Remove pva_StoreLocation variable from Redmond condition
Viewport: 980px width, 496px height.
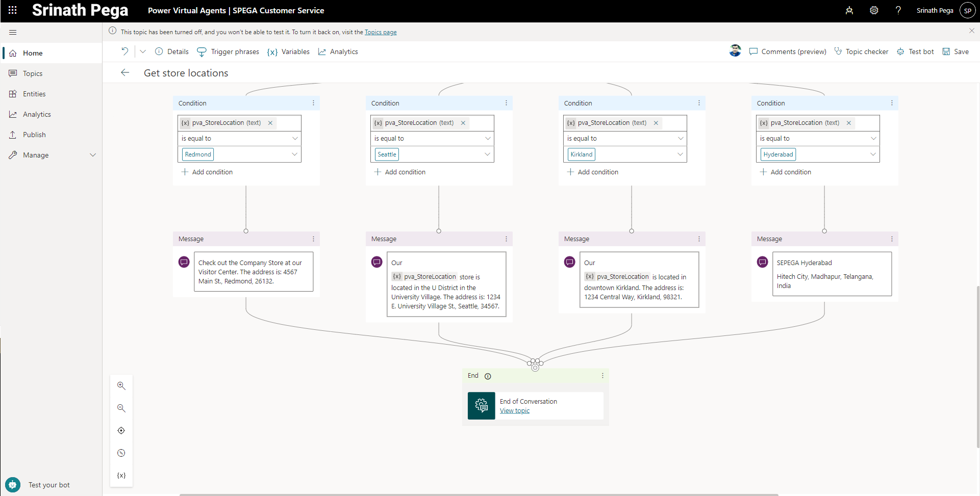(x=270, y=123)
